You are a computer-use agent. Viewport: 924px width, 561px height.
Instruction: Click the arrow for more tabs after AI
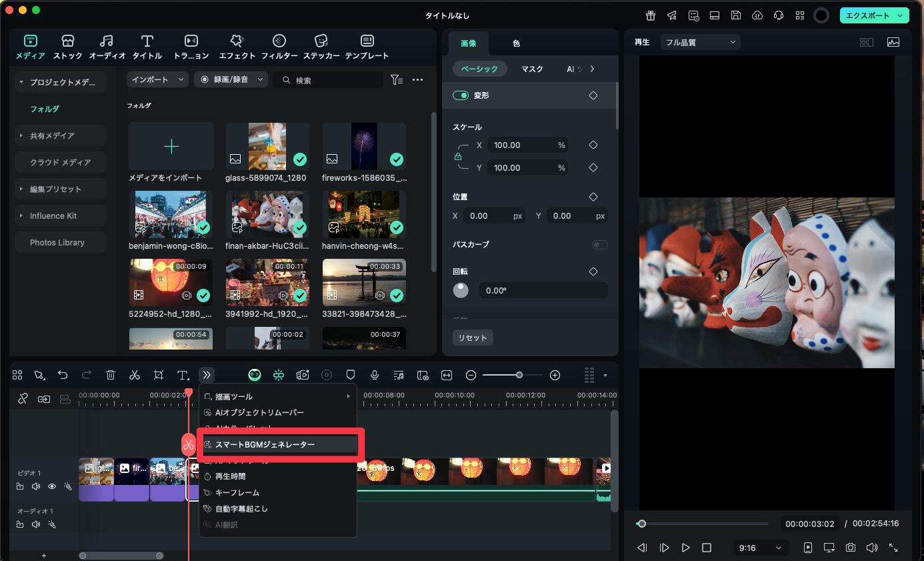coord(592,69)
